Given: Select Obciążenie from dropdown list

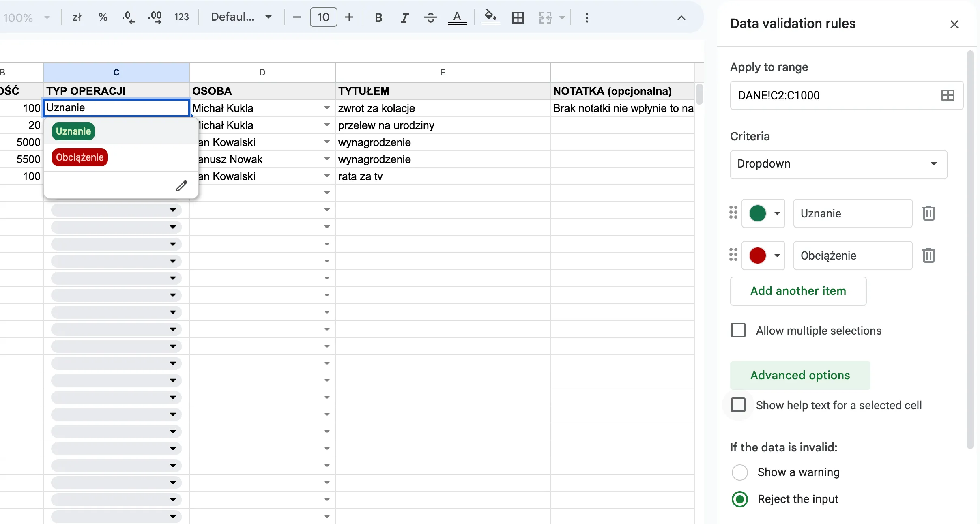Looking at the screenshot, I should pos(79,157).
